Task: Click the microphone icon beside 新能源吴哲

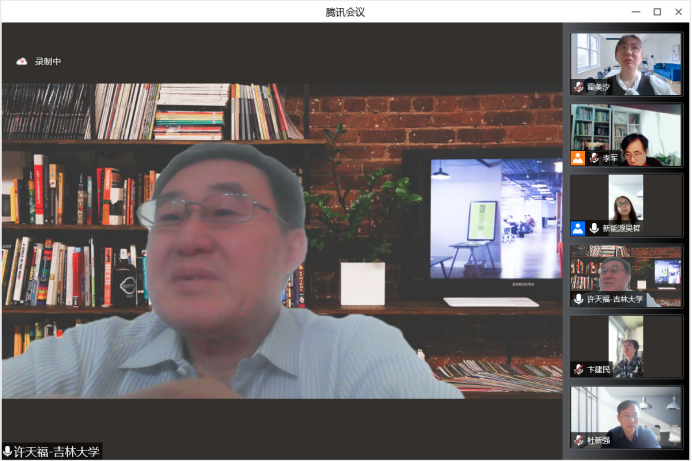Action: (x=594, y=228)
